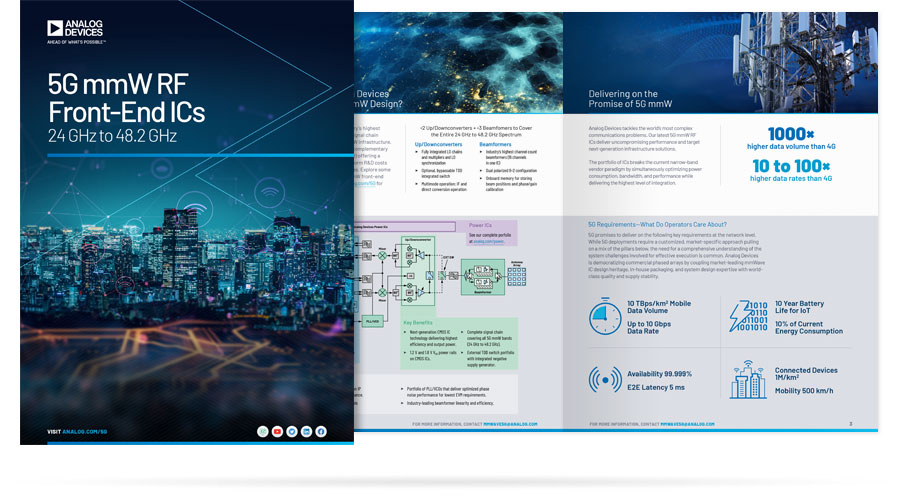Click the green EngineerZone icon on the cover

click(262, 432)
